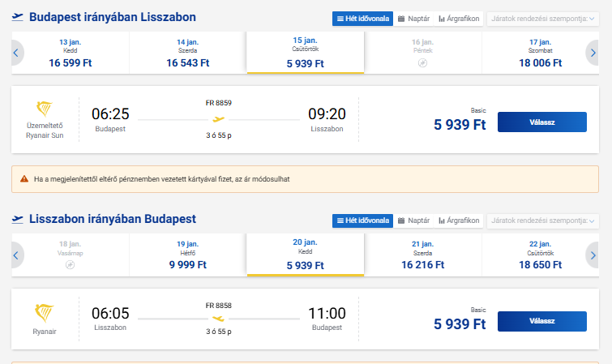Switch return view to Naptár
This screenshot has width=612, height=364.
click(x=413, y=221)
